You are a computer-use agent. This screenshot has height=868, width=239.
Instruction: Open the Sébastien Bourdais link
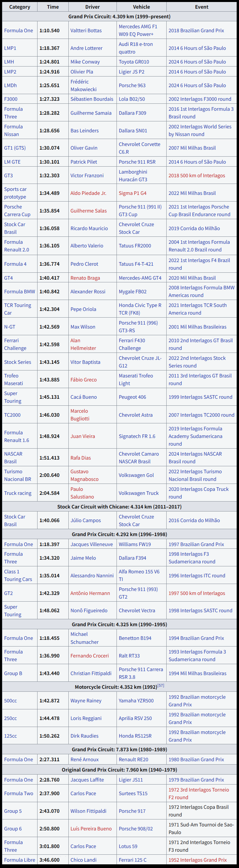click(92, 99)
